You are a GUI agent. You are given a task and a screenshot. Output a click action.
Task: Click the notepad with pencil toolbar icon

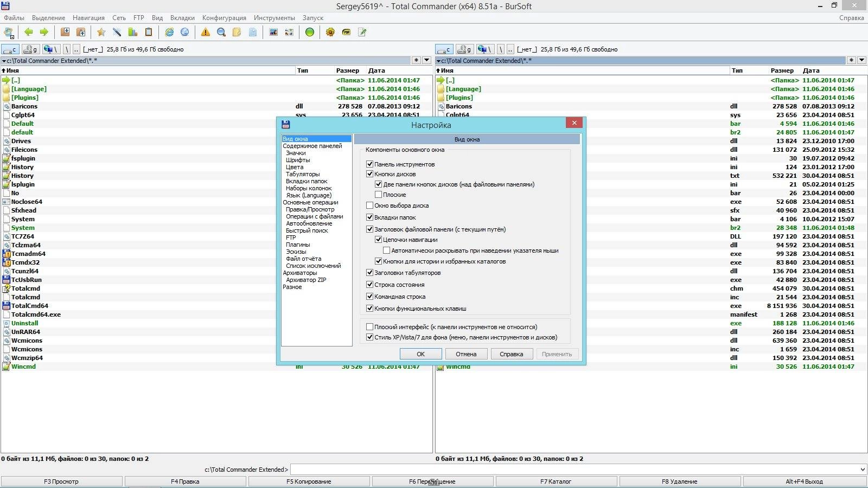(362, 32)
